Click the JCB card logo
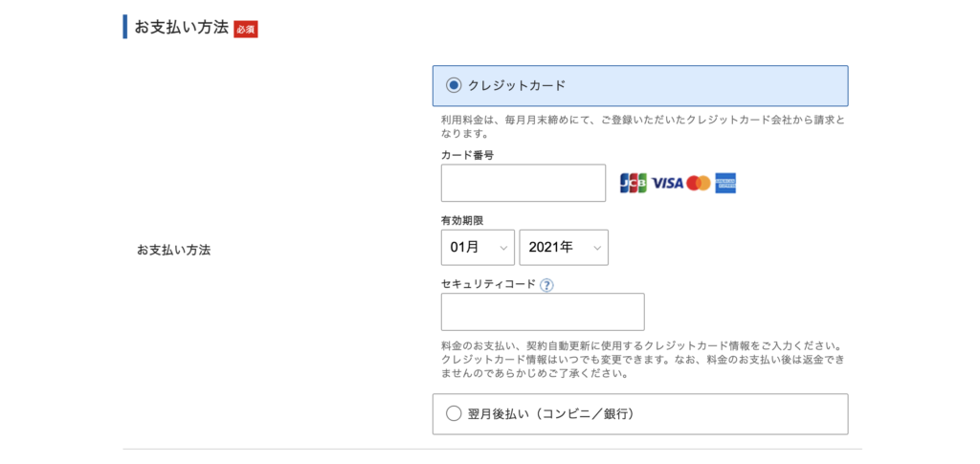 click(x=634, y=183)
